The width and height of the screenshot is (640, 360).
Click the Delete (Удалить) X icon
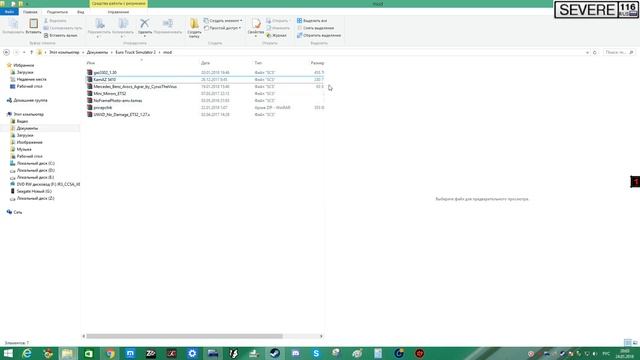(144, 26)
